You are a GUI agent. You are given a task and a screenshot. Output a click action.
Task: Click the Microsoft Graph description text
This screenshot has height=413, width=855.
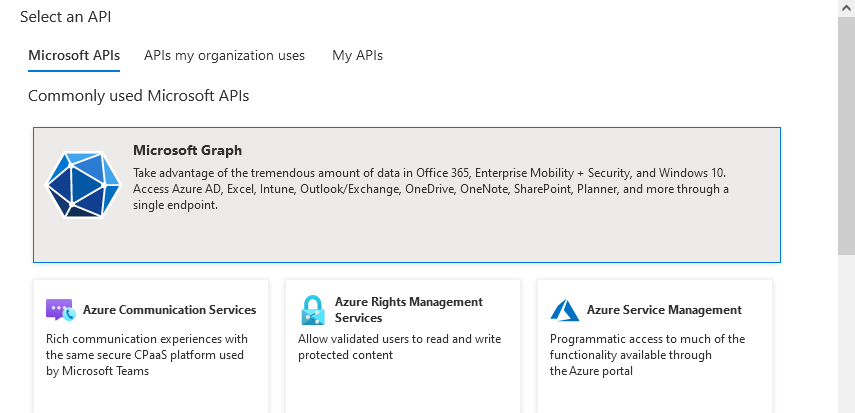[430, 189]
